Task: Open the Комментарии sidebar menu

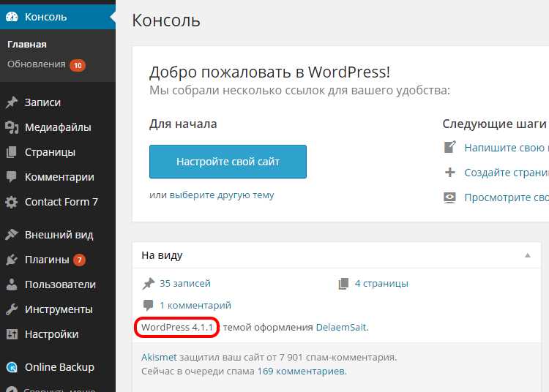Action: pos(58,177)
